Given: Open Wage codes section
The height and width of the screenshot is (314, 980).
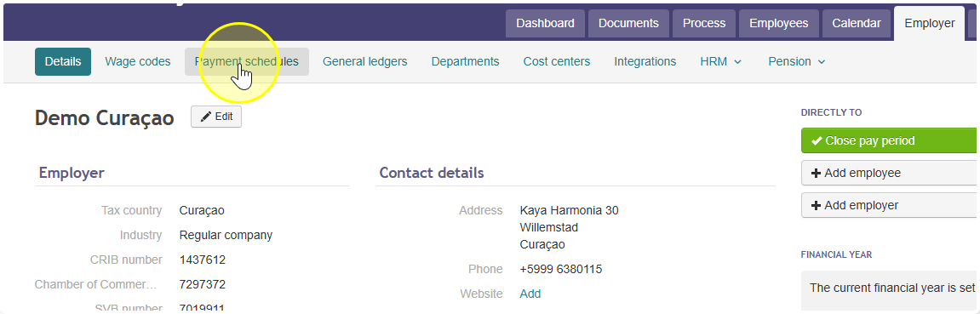Looking at the screenshot, I should point(137,62).
